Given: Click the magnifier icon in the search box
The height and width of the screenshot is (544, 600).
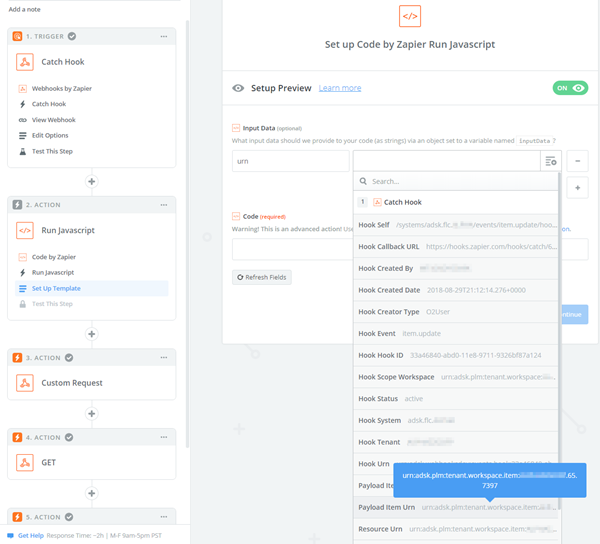Looking at the screenshot, I should click(363, 181).
